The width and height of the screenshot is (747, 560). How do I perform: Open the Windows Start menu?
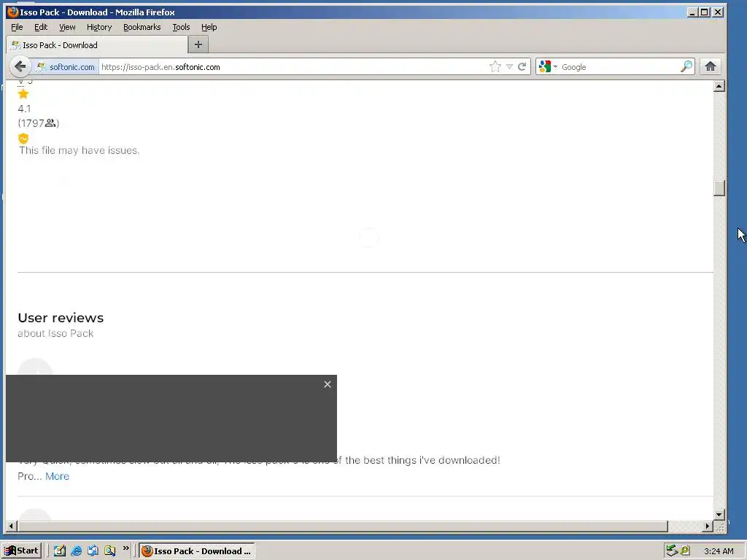(x=21, y=551)
